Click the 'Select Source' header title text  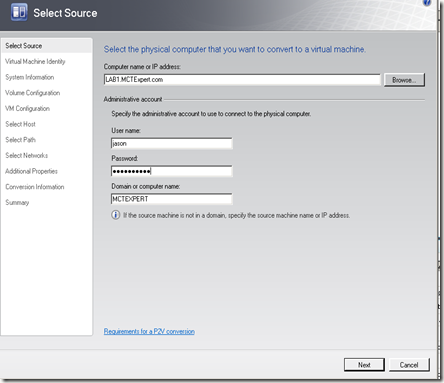point(65,13)
